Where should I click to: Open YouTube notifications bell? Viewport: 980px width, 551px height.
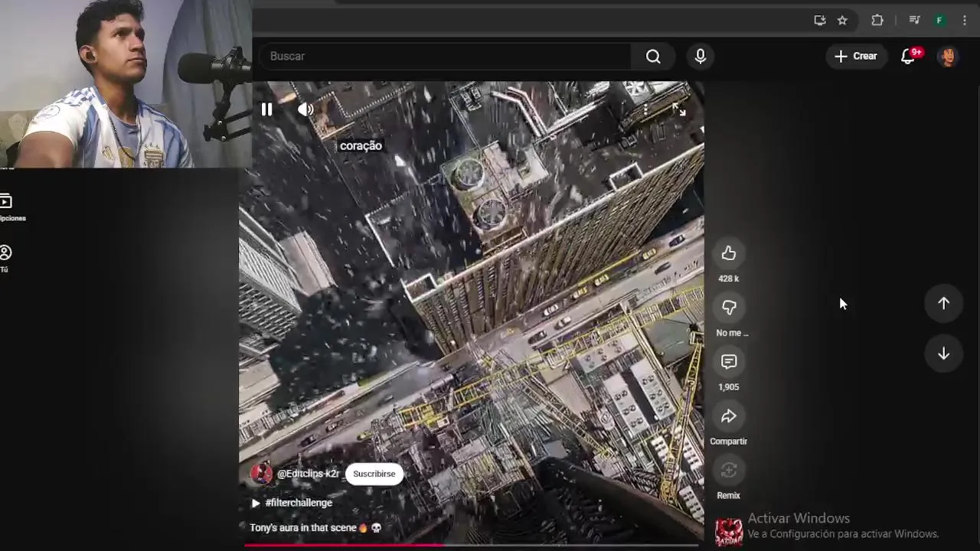click(909, 56)
